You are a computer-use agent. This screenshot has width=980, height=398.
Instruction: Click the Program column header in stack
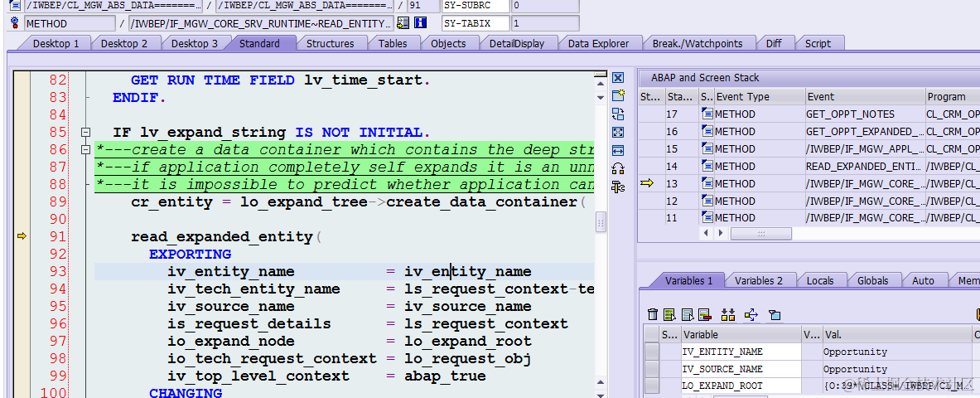[x=952, y=96]
